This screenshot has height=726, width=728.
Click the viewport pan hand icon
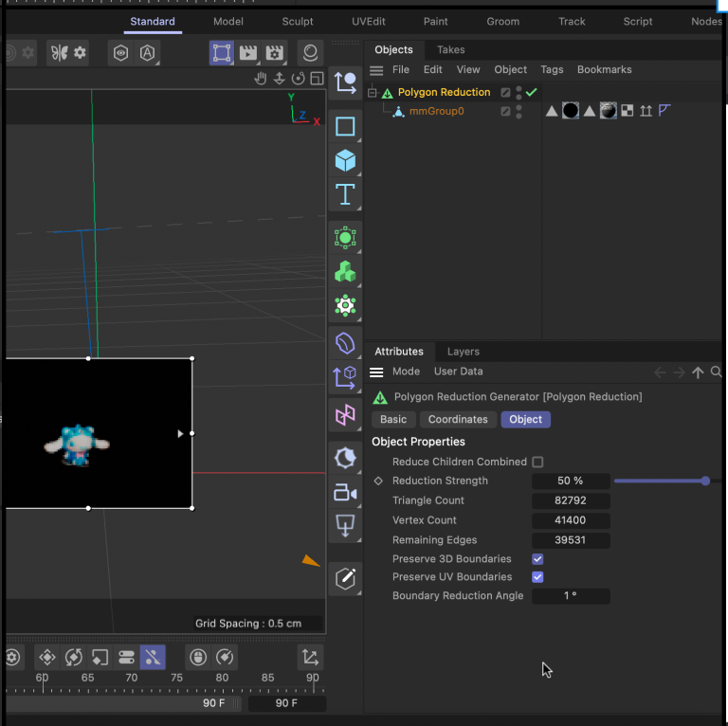coord(261,79)
